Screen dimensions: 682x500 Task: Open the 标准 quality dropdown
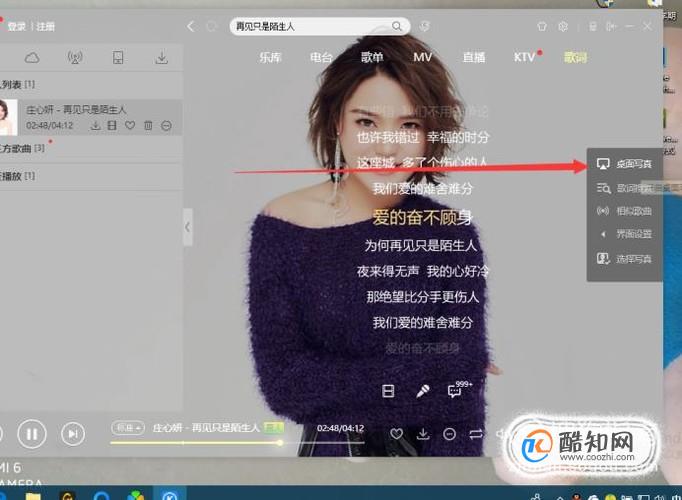pyautogui.click(x=127, y=428)
